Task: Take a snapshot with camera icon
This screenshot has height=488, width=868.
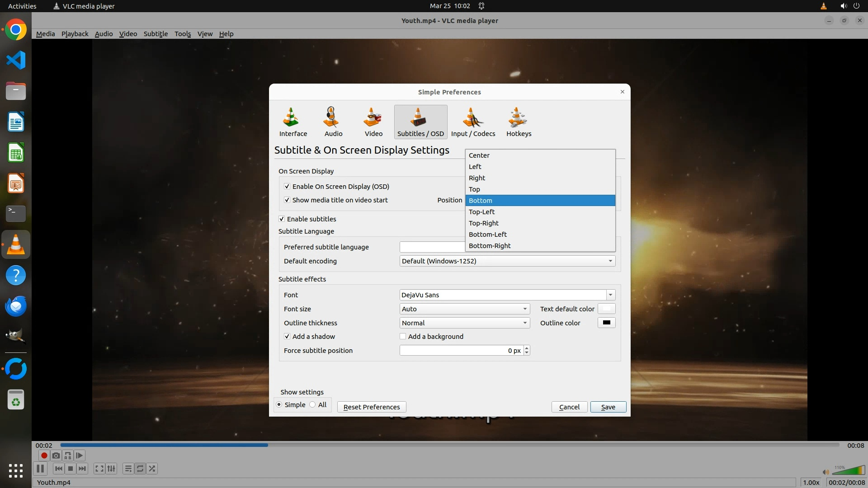Action: tap(56, 455)
